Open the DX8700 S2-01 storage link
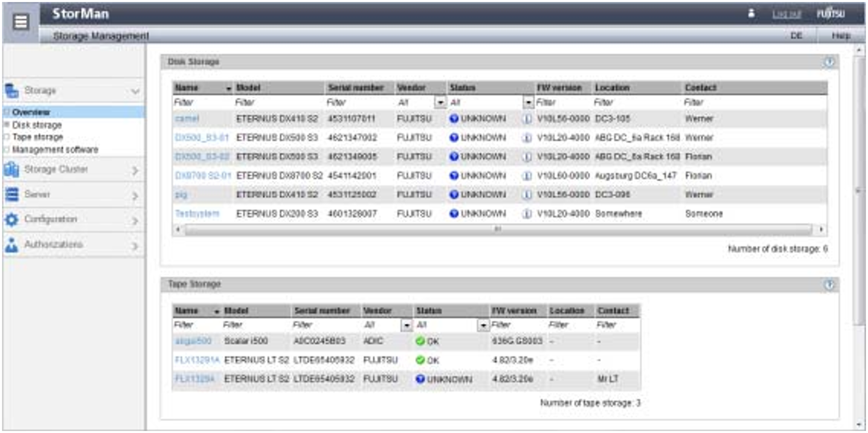The width and height of the screenshot is (868, 433). (x=203, y=176)
